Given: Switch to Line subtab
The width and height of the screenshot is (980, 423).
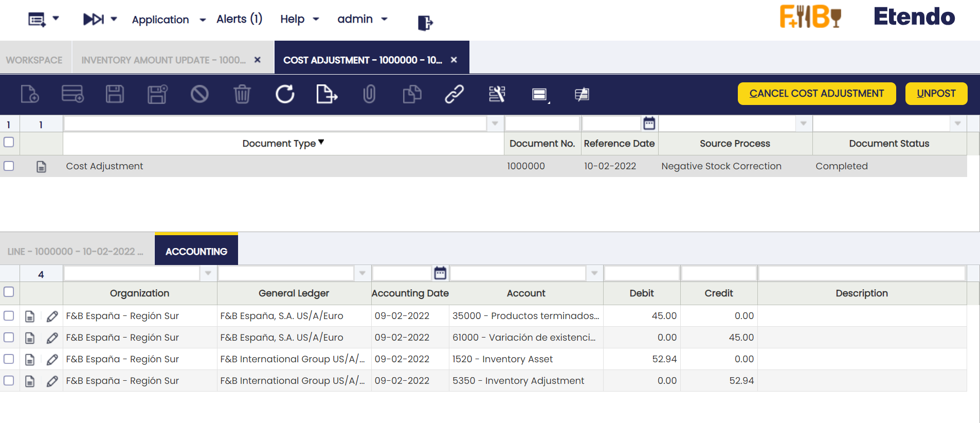Looking at the screenshot, I should (x=75, y=252).
